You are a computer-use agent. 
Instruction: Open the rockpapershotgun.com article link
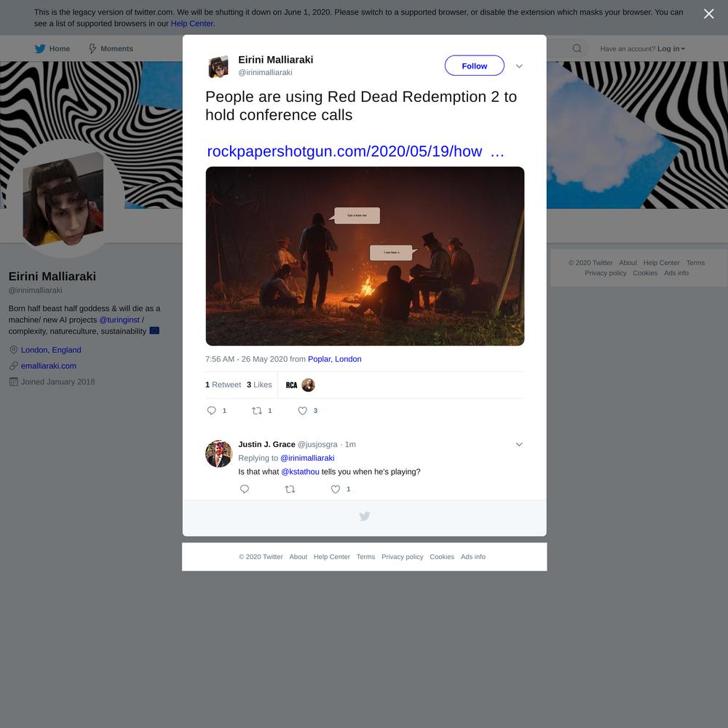[x=356, y=151]
